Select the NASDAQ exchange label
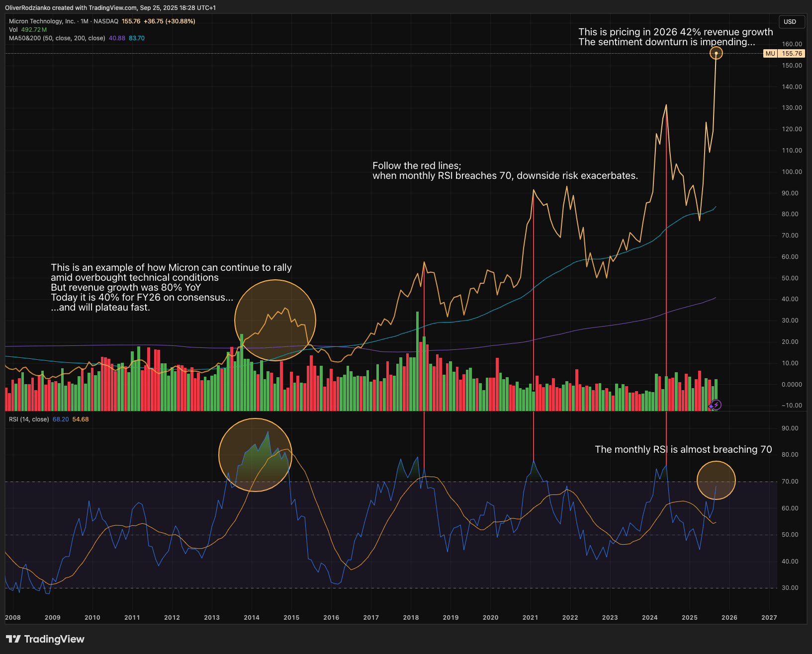Viewport: 812px width, 654px height. pos(106,21)
